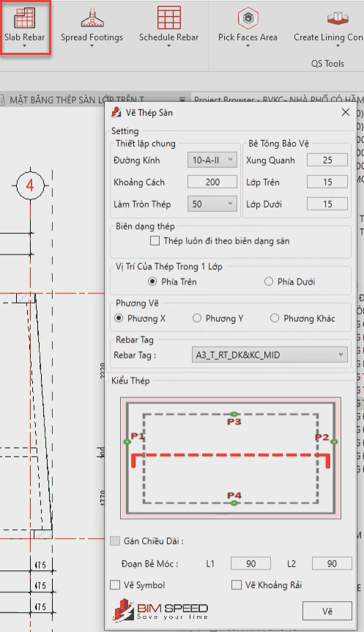Click the P3 green point in diagram

point(234,414)
